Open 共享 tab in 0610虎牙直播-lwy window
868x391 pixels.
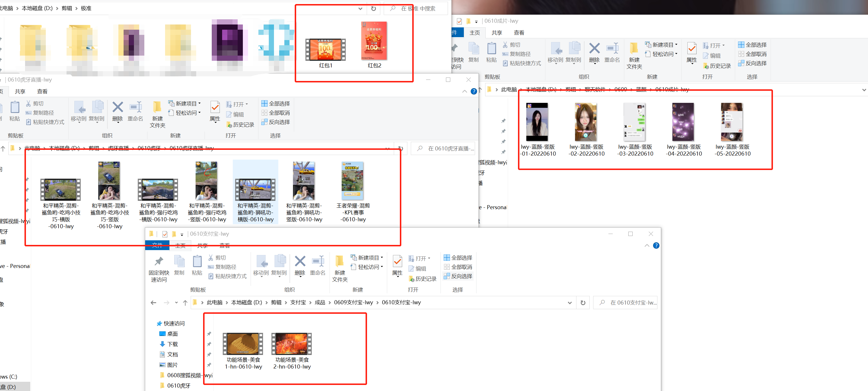tap(20, 91)
